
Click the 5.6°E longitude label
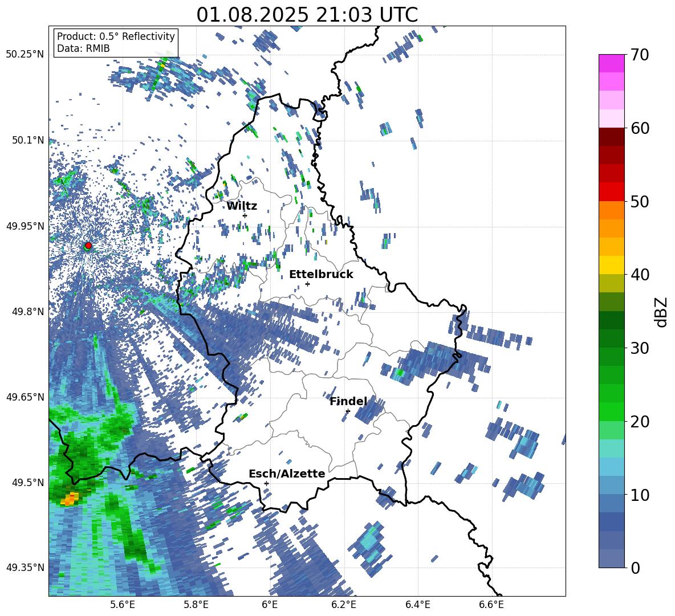click(x=122, y=605)
